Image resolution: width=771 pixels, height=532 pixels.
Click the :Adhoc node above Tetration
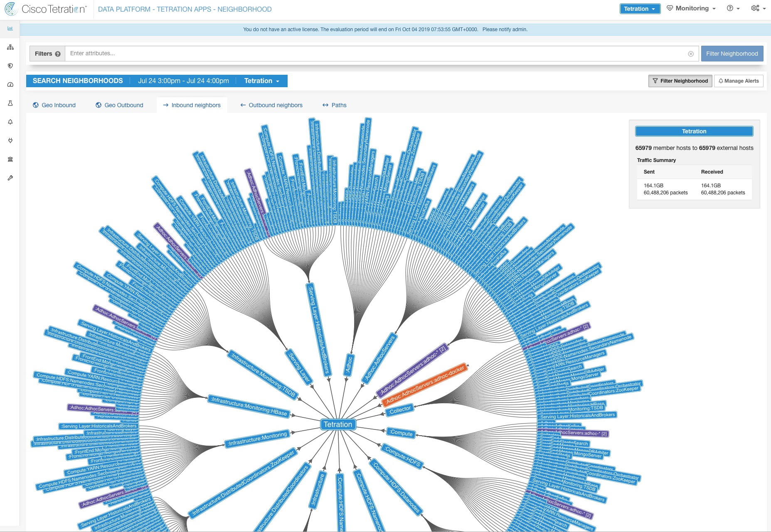[x=349, y=365]
